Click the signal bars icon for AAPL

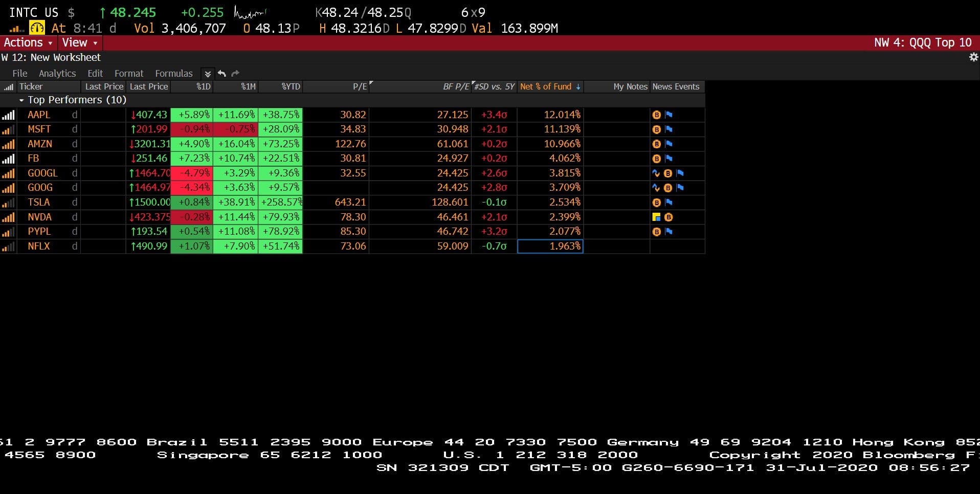[x=9, y=115]
